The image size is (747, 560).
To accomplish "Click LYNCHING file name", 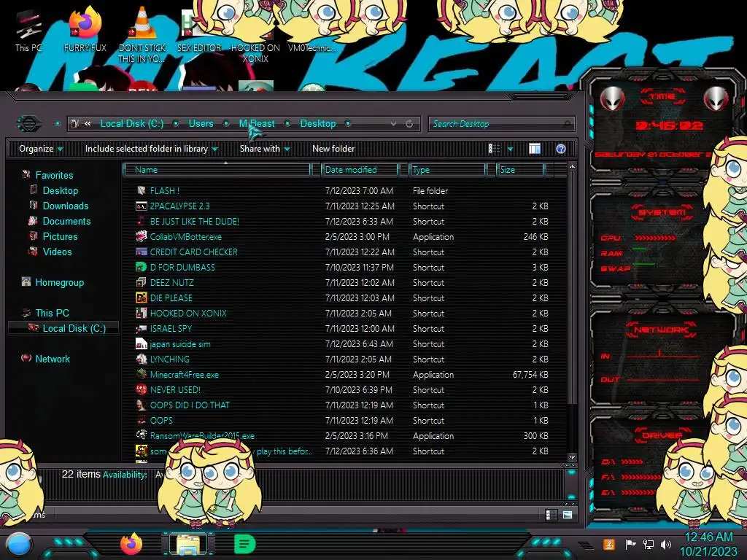I will pyautogui.click(x=169, y=359).
